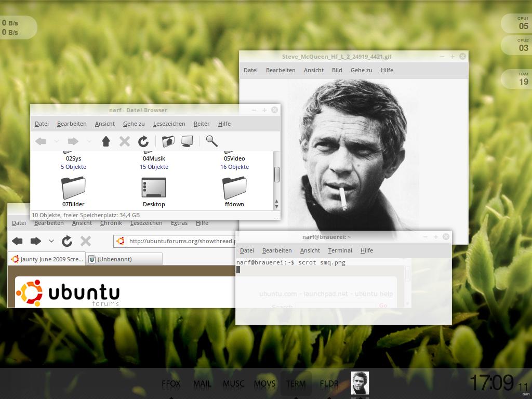Open Hilfe menu in terminal window
This screenshot has width=532, height=399.
tap(366, 250)
